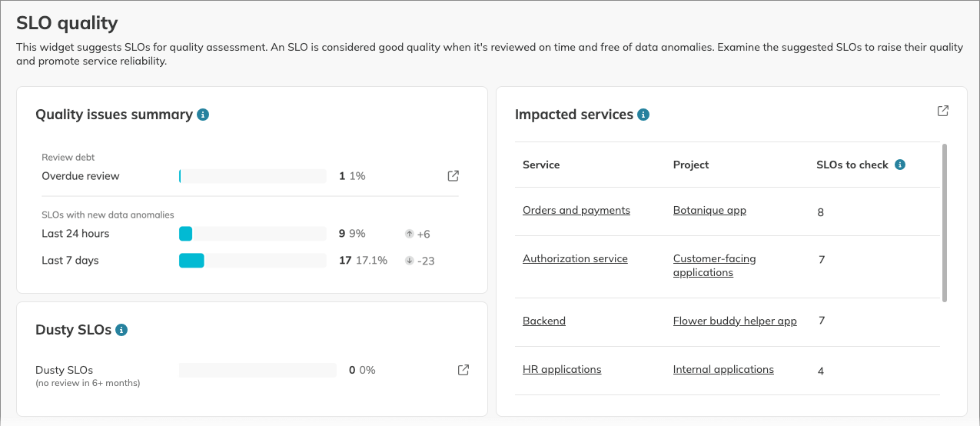Image resolution: width=980 pixels, height=426 pixels.
Task: Open Impacted services external link icon
Action: click(943, 111)
